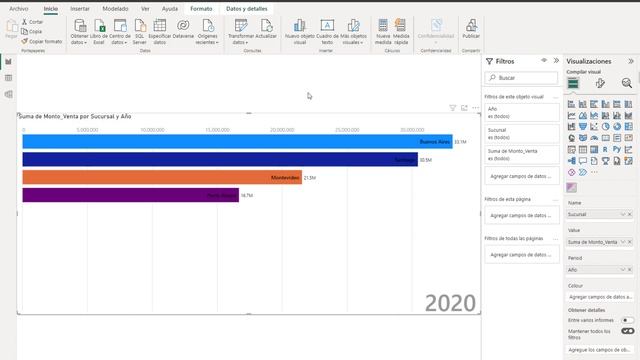
Task: Remove Suma de Monto_Venta from Value
Action: [x=630, y=242]
